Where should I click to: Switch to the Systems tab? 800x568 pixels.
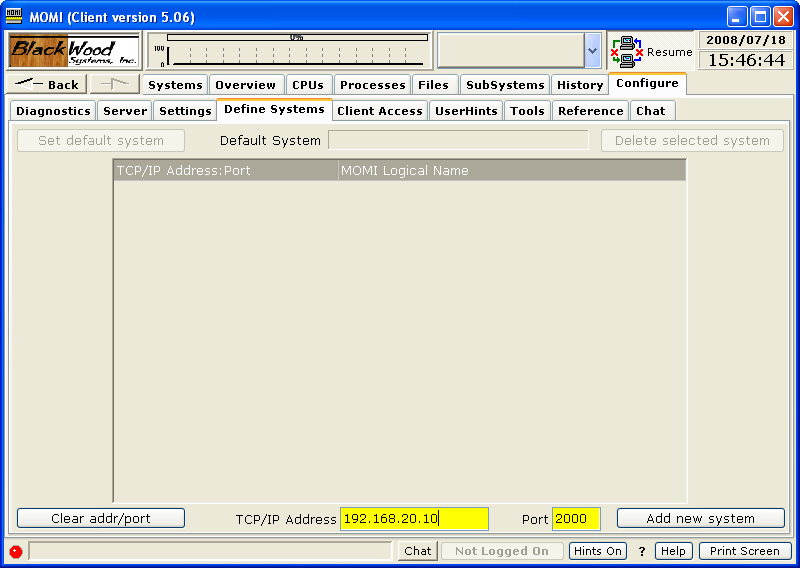point(175,85)
